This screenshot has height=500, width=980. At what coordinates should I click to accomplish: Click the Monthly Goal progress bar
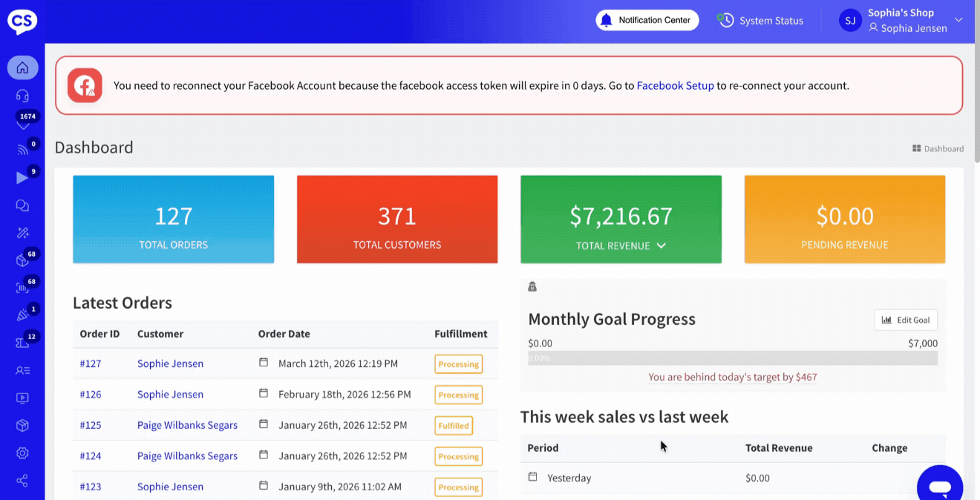point(732,358)
